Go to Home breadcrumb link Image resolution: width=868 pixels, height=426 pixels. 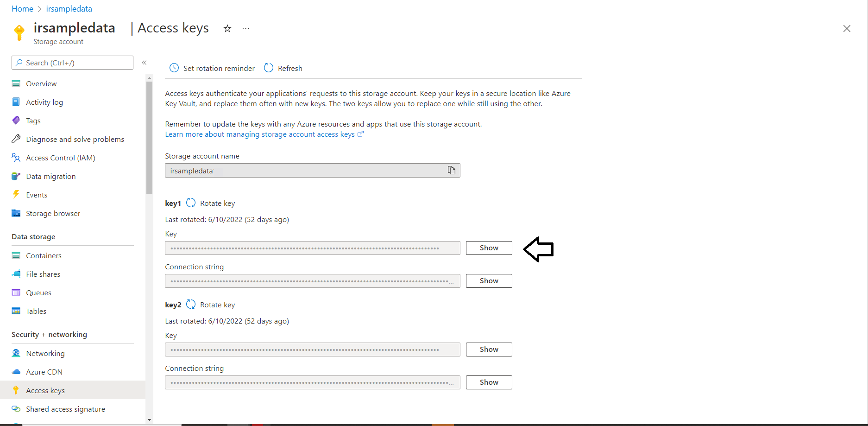[x=22, y=9]
